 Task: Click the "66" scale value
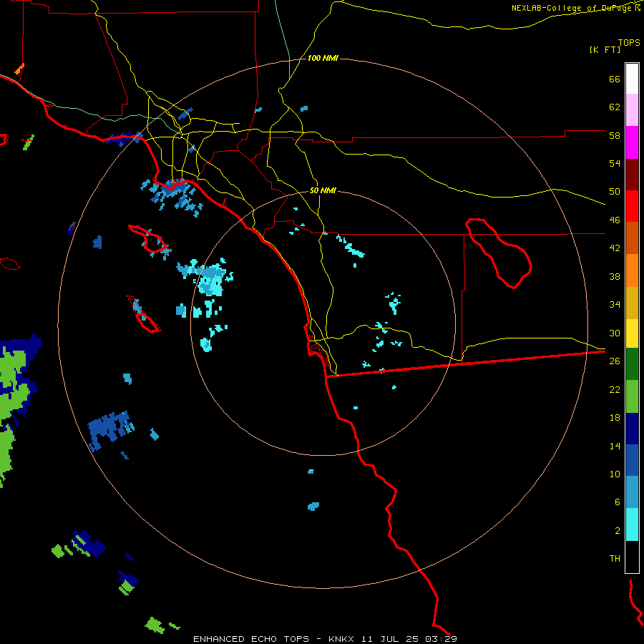tap(615, 79)
